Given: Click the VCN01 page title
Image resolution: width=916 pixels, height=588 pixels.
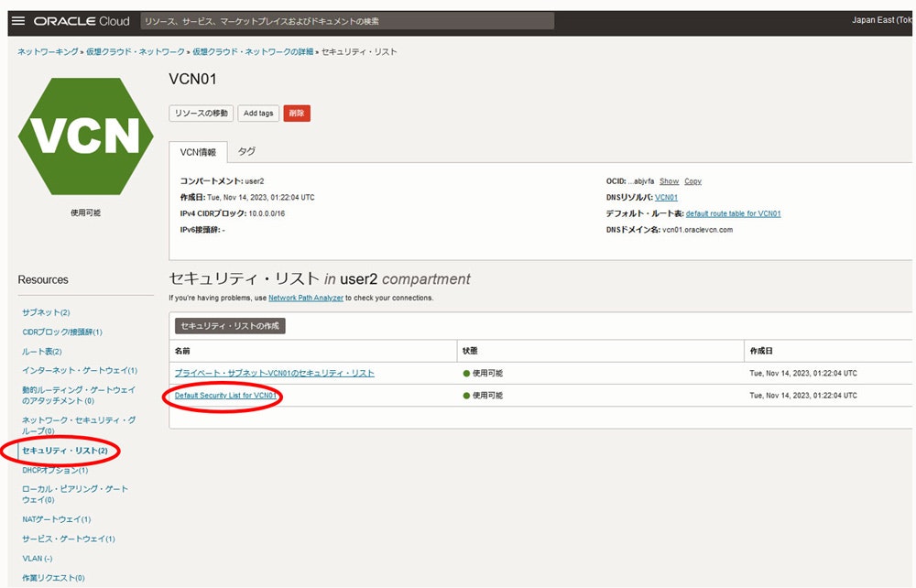Looking at the screenshot, I should (x=192, y=80).
